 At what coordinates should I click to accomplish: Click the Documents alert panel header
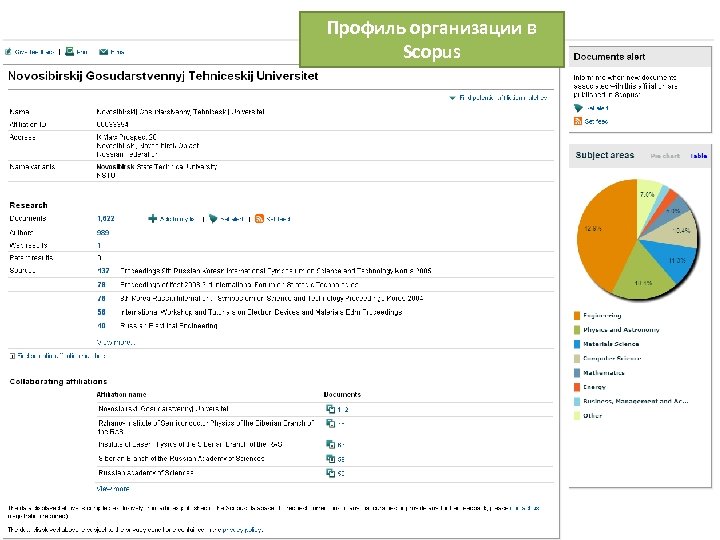pos(640,57)
